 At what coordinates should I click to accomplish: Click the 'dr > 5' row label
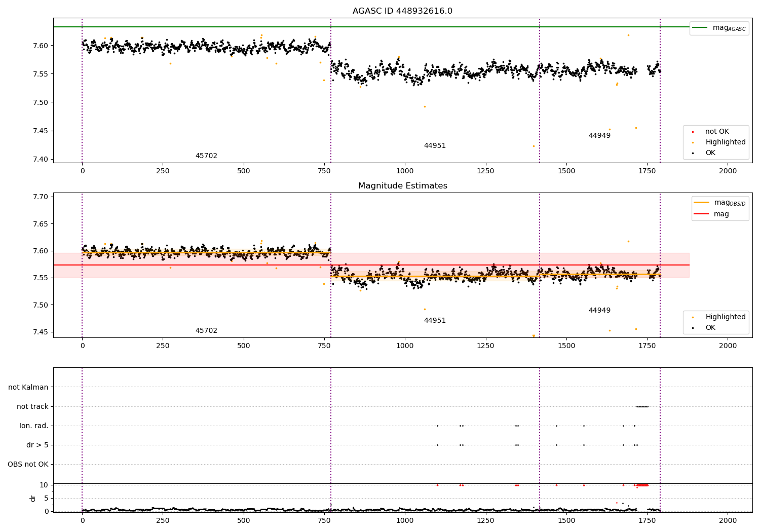tap(37, 445)
